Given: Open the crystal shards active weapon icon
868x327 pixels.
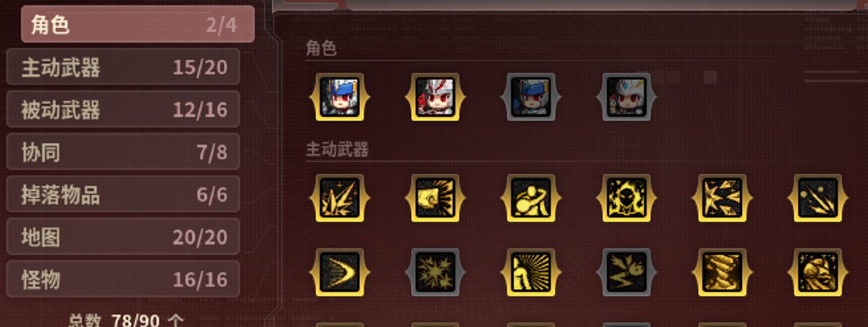Looking at the screenshot, I should click(339, 198).
